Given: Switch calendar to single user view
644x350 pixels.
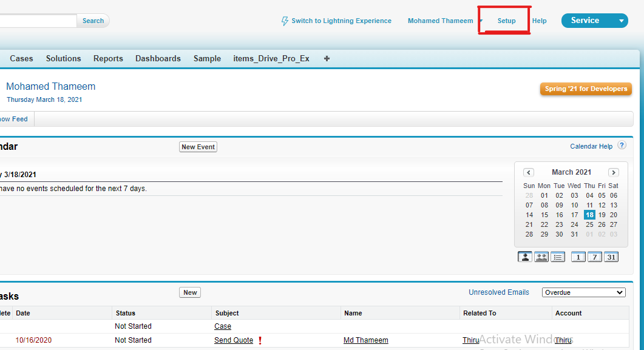Looking at the screenshot, I should tap(524, 257).
